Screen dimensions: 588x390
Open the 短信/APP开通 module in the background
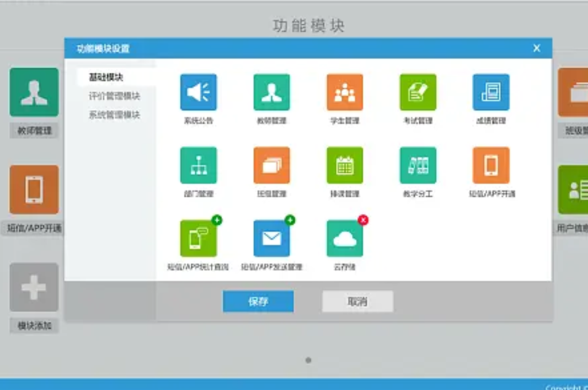pos(34,191)
